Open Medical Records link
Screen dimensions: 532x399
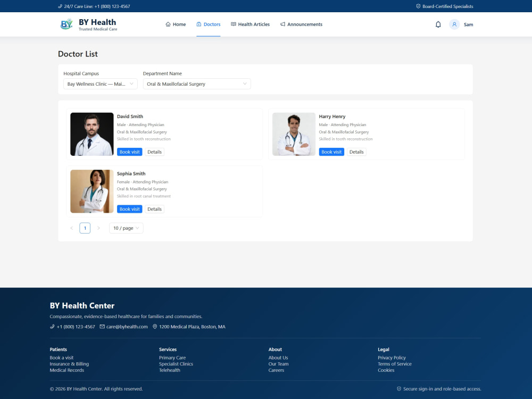(x=67, y=370)
